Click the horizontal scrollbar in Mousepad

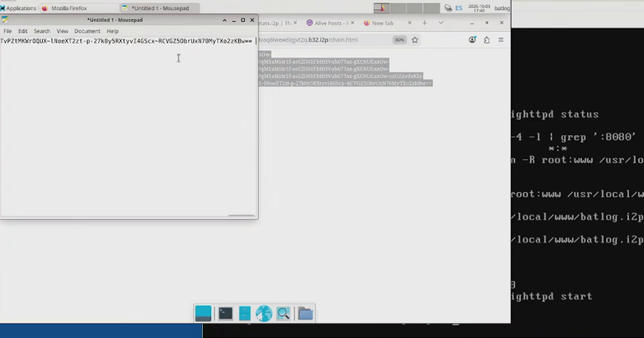coord(241,216)
